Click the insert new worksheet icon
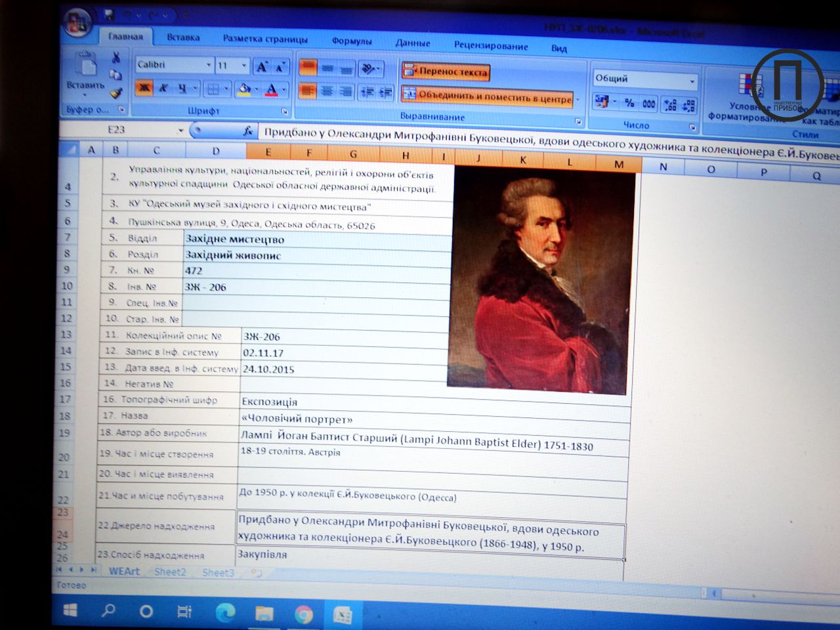The height and width of the screenshot is (630, 840). tap(257, 573)
